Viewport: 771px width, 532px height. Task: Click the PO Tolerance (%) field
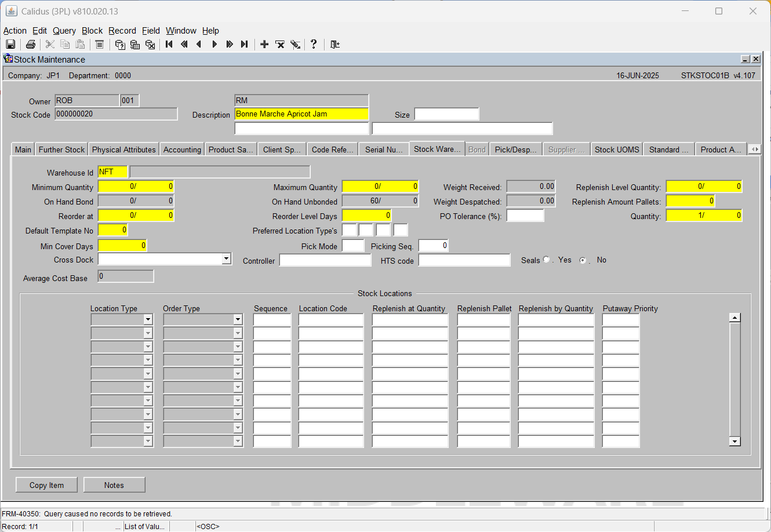click(525, 216)
